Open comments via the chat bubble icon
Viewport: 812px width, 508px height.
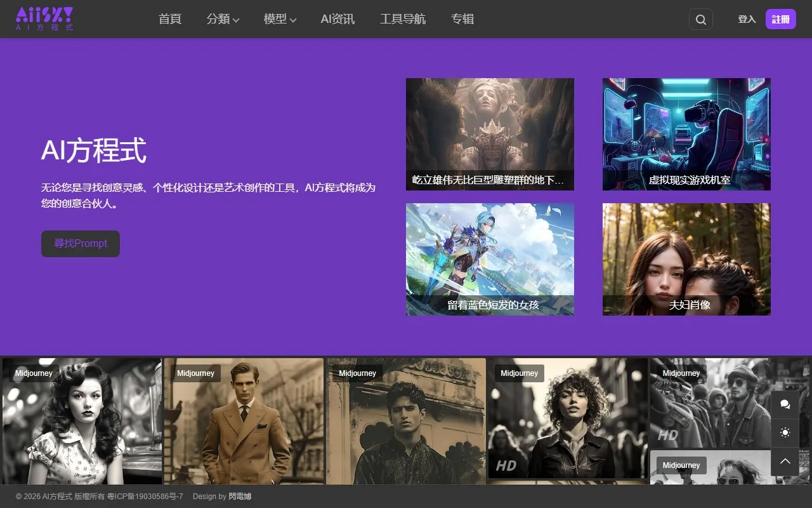tap(785, 404)
